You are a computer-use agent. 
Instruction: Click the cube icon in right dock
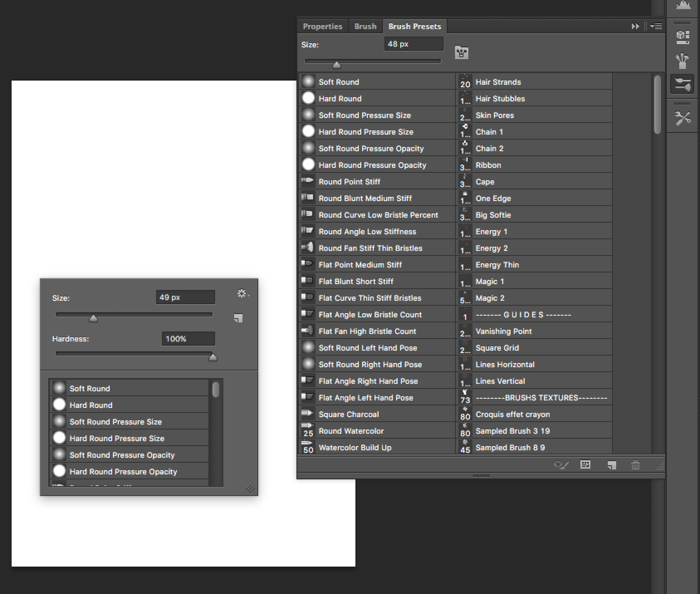[682, 37]
